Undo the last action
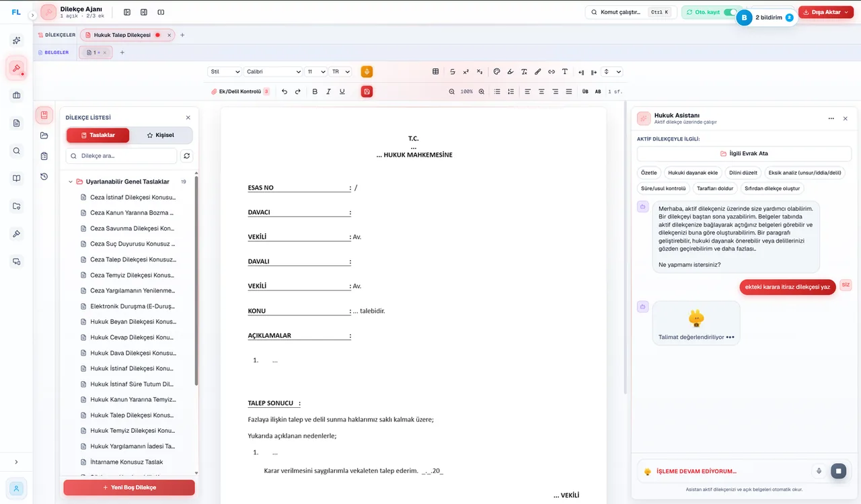861x504 pixels. (285, 91)
